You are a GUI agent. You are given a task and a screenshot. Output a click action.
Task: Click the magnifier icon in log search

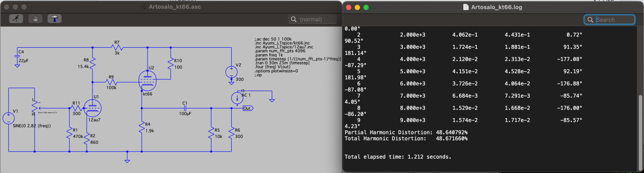tap(590, 20)
